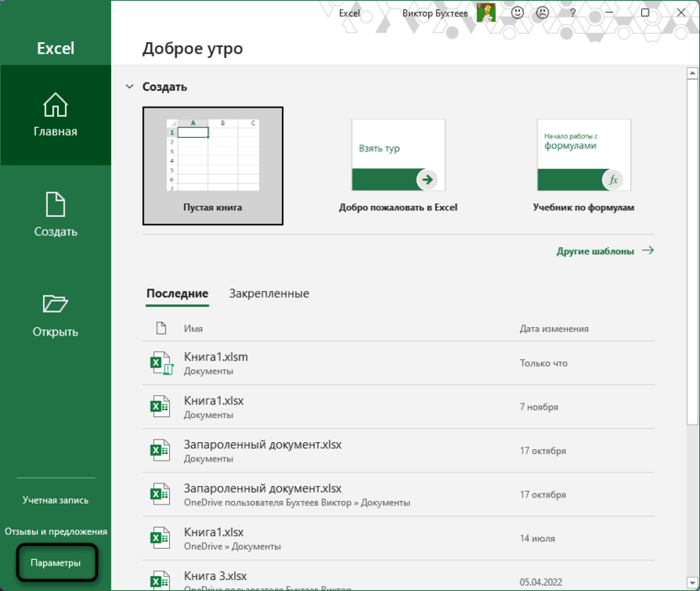Image resolution: width=700 pixels, height=591 pixels.
Task: Click the scrollbar up arrow
Action: tap(692, 72)
